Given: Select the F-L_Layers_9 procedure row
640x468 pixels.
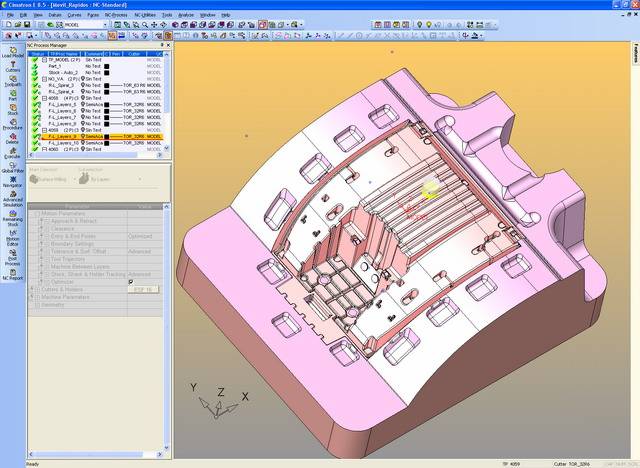Looking at the screenshot, I should [x=95, y=137].
